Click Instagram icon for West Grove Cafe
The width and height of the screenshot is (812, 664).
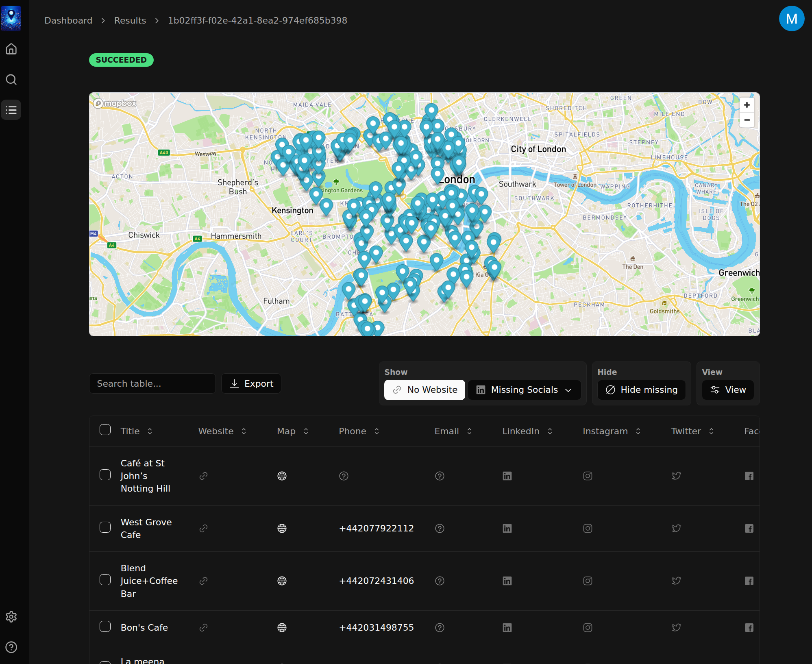[588, 528]
